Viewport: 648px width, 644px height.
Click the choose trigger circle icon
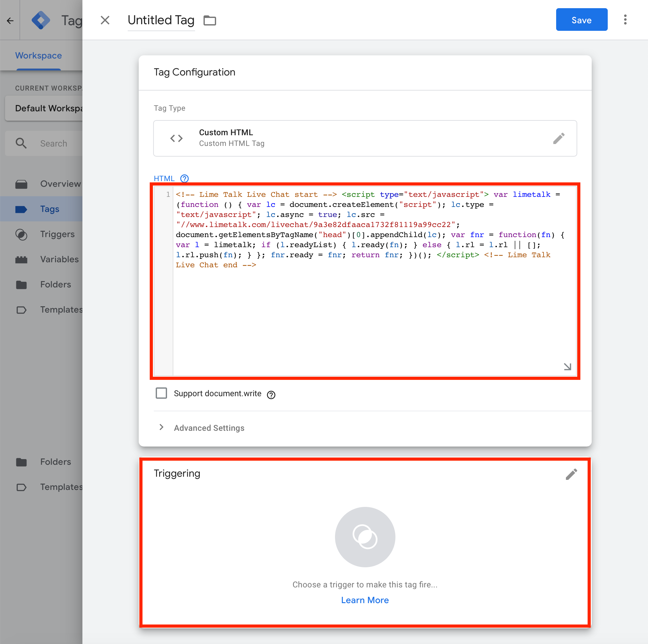[x=365, y=537]
